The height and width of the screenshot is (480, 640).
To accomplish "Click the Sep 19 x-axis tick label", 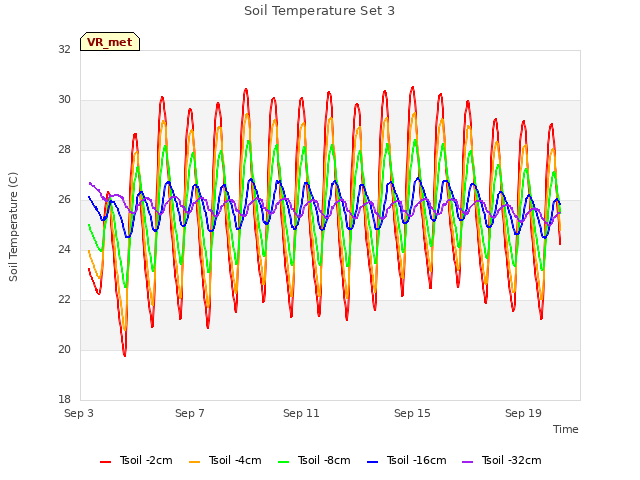I will 523,413.
